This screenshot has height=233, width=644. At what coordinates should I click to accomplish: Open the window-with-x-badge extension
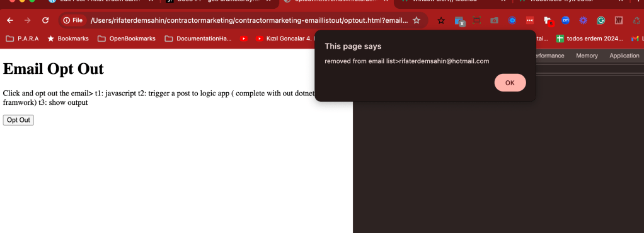pos(459,21)
